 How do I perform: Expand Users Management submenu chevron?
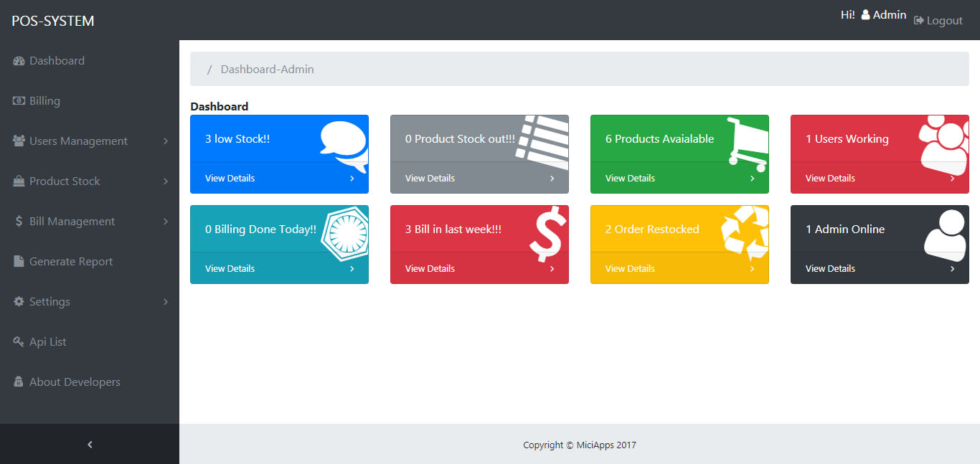tap(166, 141)
